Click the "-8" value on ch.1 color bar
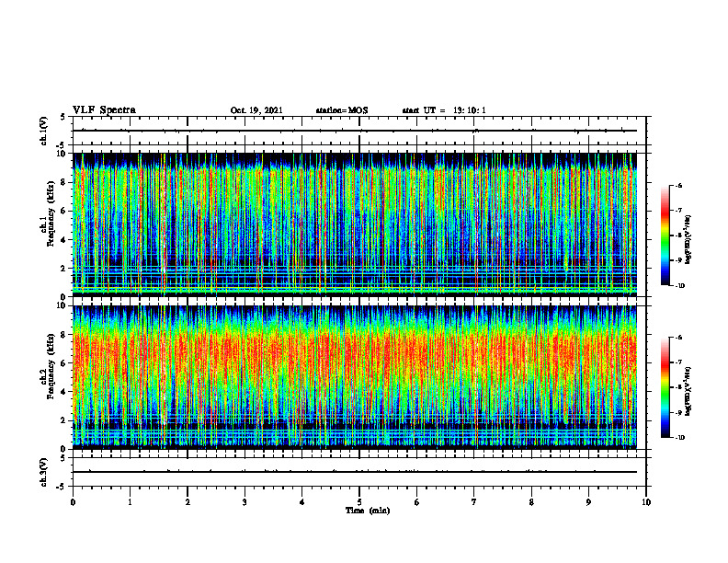 pos(678,236)
